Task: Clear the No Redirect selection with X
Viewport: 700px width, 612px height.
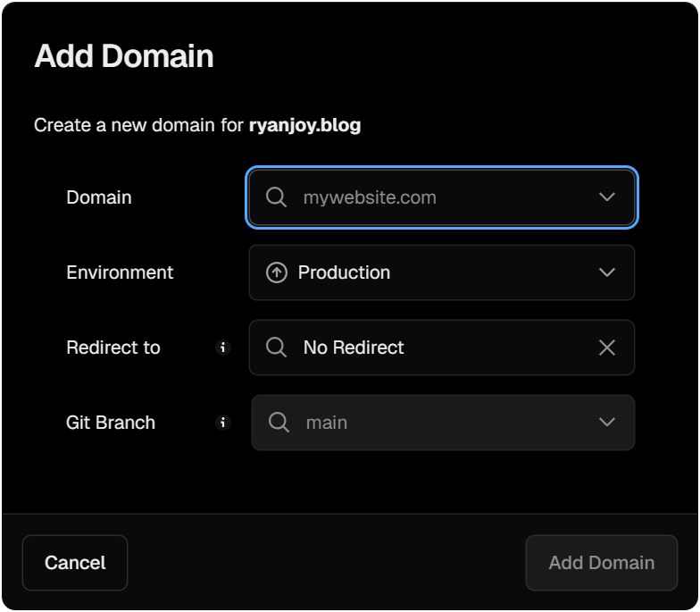Action: click(607, 348)
